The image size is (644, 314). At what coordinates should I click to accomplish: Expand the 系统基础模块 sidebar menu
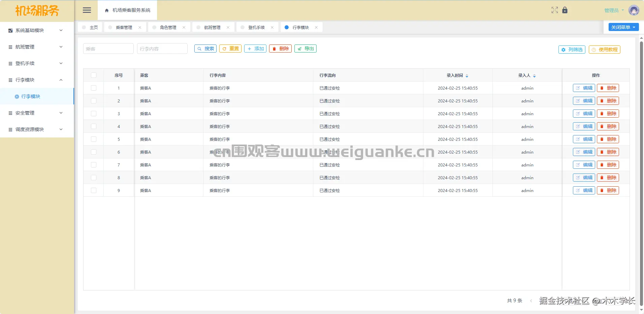[x=37, y=30]
